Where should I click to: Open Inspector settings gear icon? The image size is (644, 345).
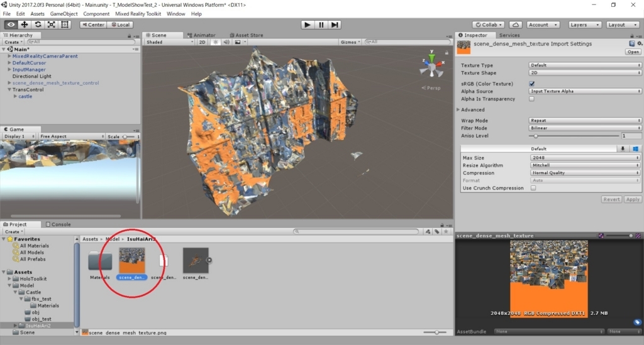(x=640, y=43)
